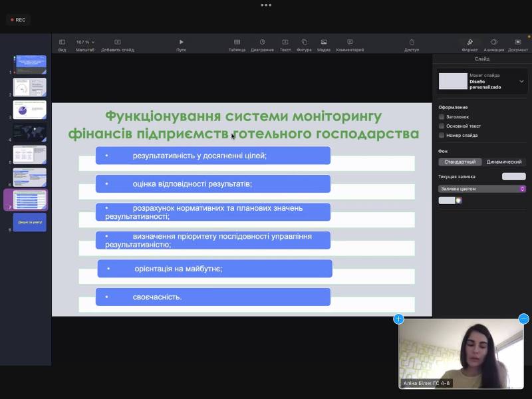Select the Standard (Стандартный) background tab
532x399 pixels.
coord(460,162)
